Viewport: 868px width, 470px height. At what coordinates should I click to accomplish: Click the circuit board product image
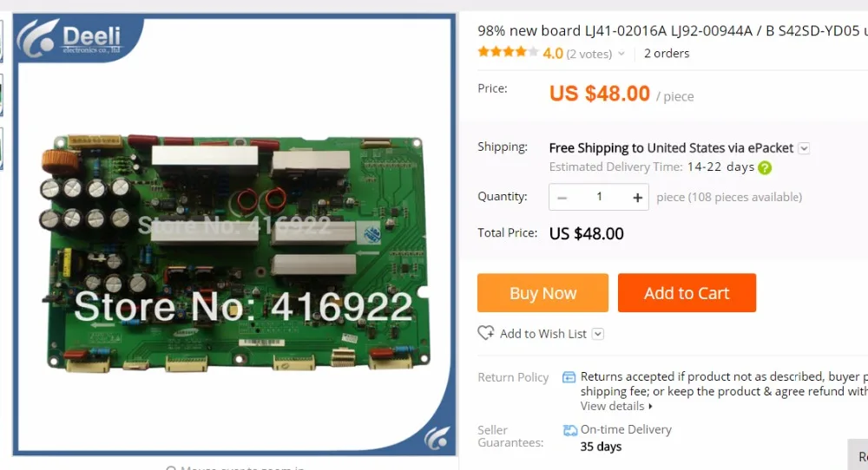tap(234, 251)
